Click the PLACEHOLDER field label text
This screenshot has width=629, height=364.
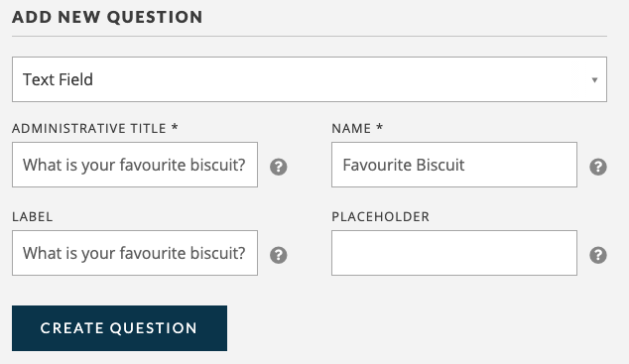[380, 216]
